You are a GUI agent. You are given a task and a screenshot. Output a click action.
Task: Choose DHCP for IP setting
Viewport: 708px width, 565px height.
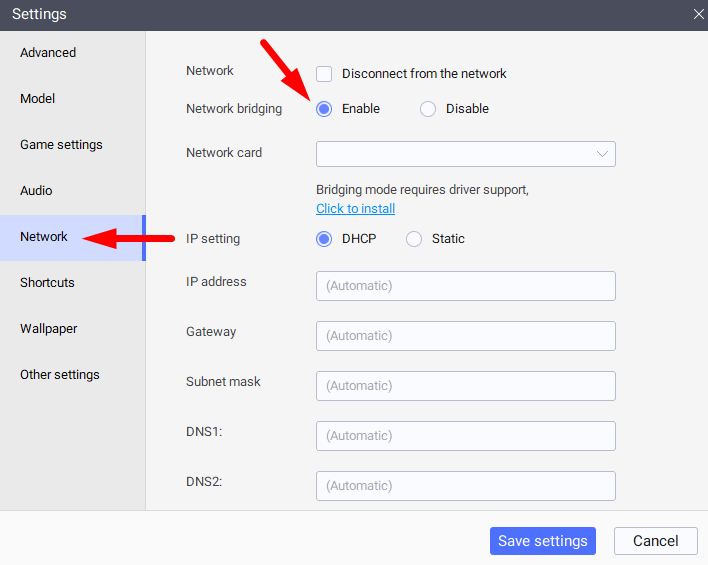[x=324, y=239]
